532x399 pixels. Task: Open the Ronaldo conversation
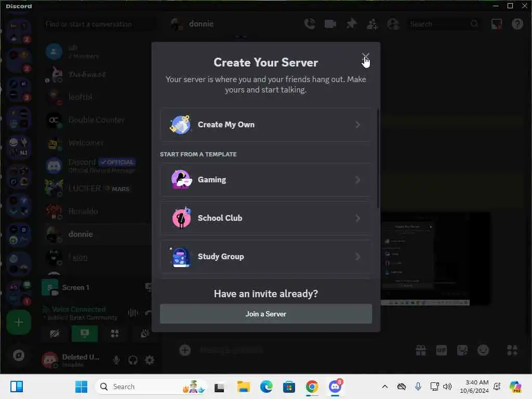[x=97, y=211]
